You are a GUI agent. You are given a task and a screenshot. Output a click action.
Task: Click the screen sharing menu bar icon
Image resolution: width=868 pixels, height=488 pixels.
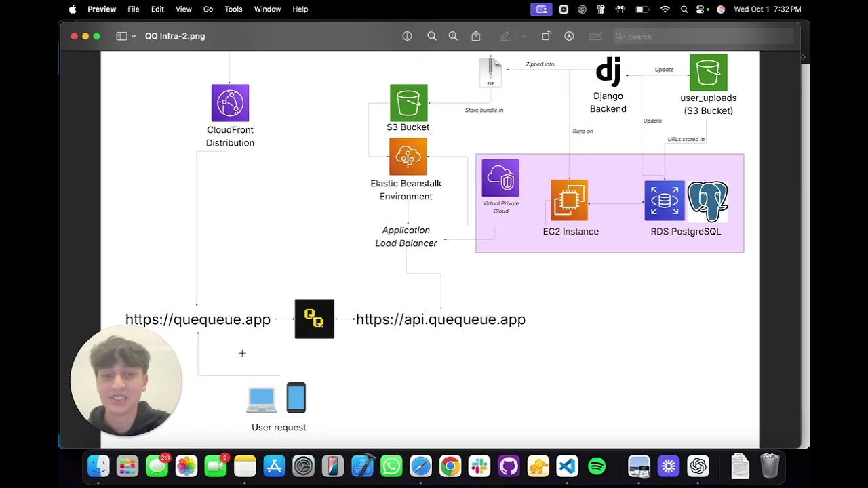[x=542, y=9]
